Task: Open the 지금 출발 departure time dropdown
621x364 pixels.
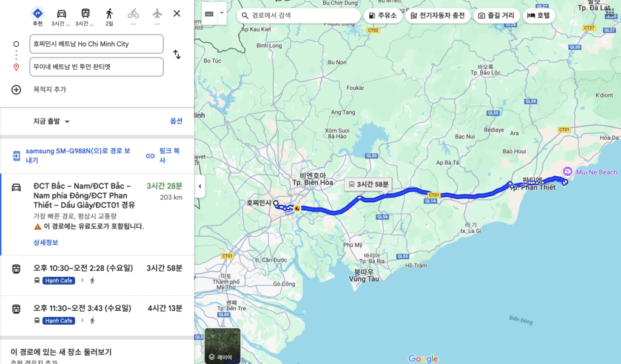Action: click(x=52, y=122)
